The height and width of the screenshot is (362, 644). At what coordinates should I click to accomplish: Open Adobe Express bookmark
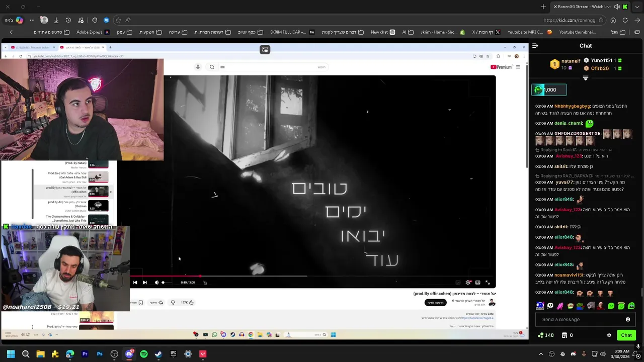[x=93, y=32]
